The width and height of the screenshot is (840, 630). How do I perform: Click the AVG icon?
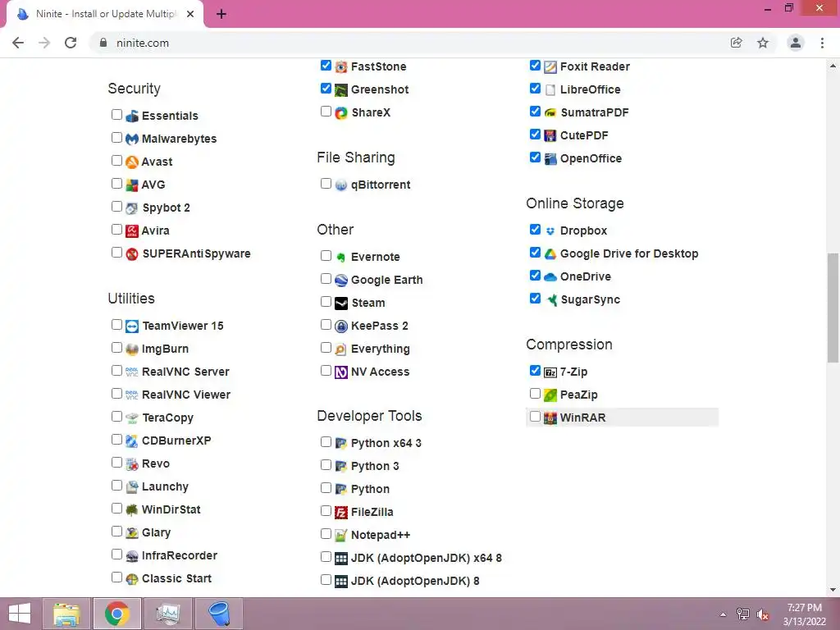coord(132,185)
